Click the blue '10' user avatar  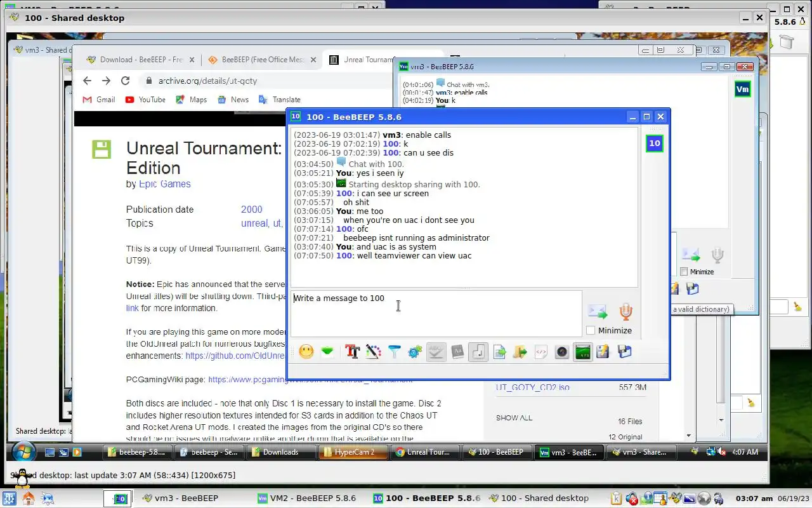click(x=654, y=144)
